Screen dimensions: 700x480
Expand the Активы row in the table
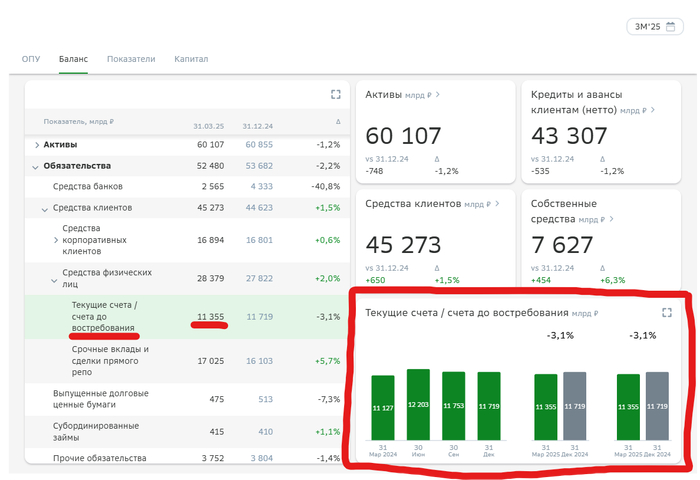click(37, 145)
